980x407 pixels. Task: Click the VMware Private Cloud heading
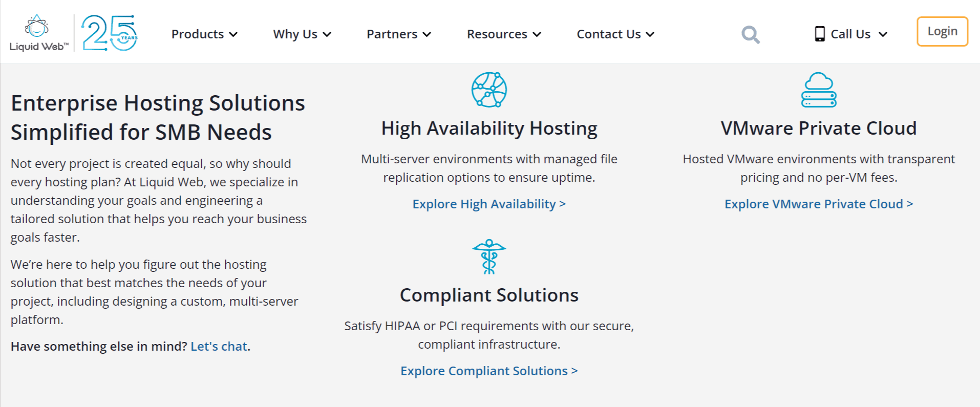(819, 128)
